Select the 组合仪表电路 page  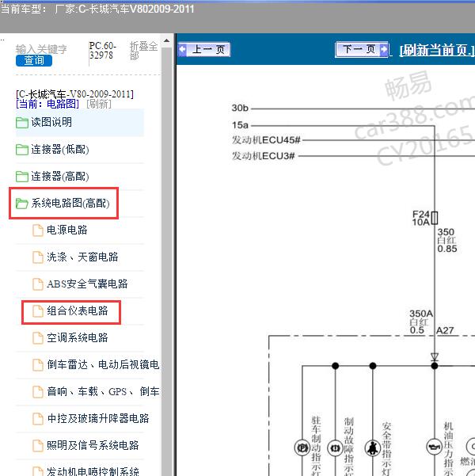pyautogui.click(x=78, y=310)
